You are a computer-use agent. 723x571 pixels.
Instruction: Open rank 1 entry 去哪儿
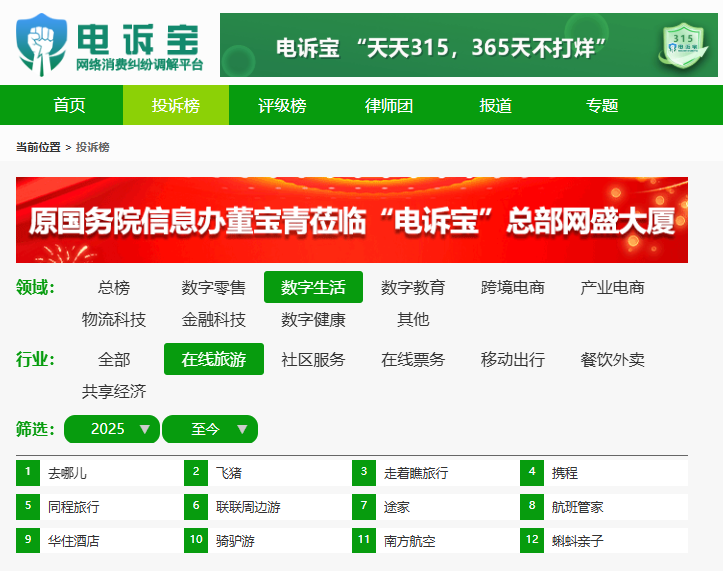67,473
